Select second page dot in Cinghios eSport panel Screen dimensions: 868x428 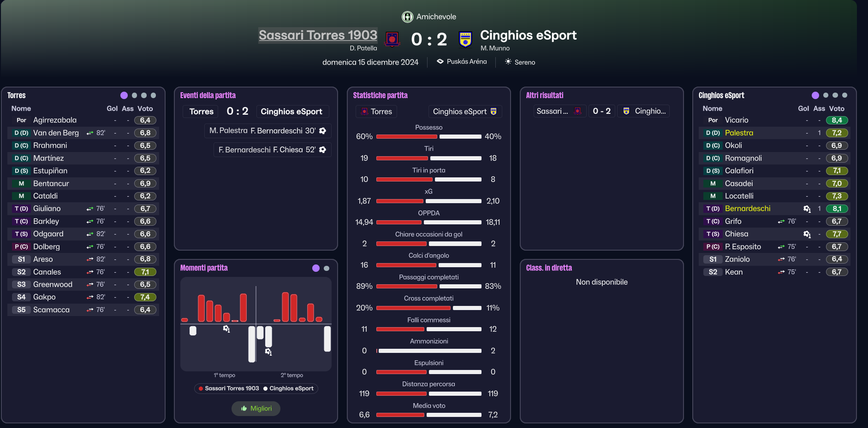point(826,95)
